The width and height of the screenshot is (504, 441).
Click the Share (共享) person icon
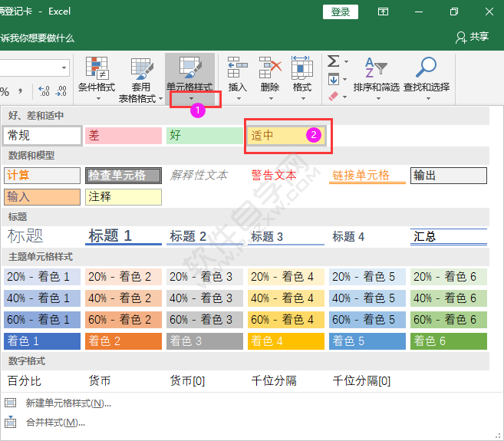tap(461, 38)
